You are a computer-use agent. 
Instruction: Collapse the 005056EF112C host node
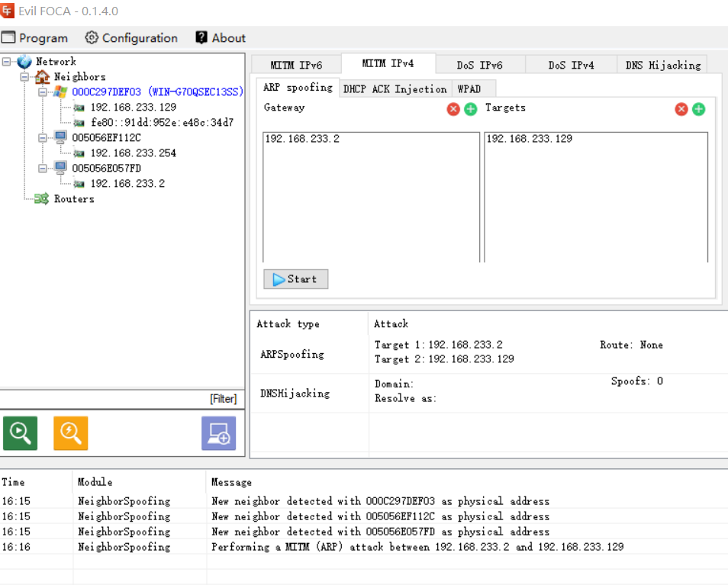pos(43,138)
